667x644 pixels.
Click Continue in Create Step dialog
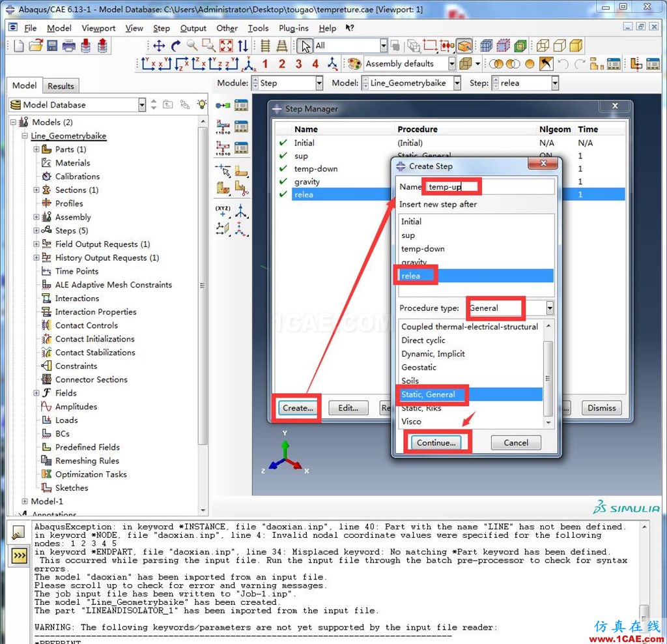[436, 443]
